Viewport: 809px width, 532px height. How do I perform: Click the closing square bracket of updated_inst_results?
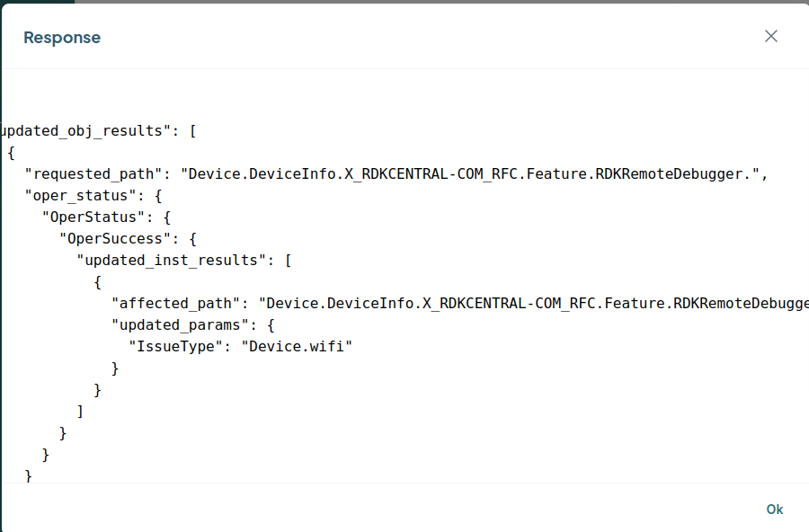point(81,412)
